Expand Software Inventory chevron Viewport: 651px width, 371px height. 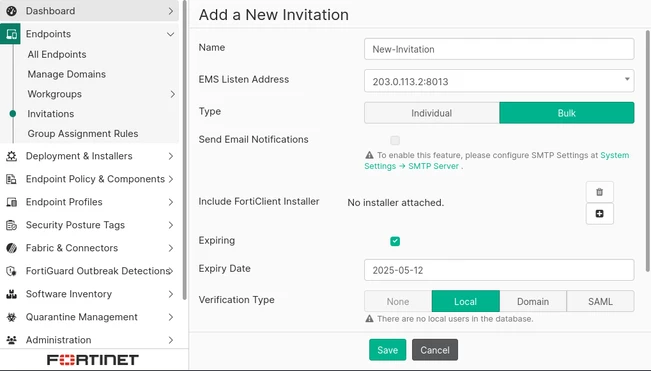pyautogui.click(x=171, y=294)
